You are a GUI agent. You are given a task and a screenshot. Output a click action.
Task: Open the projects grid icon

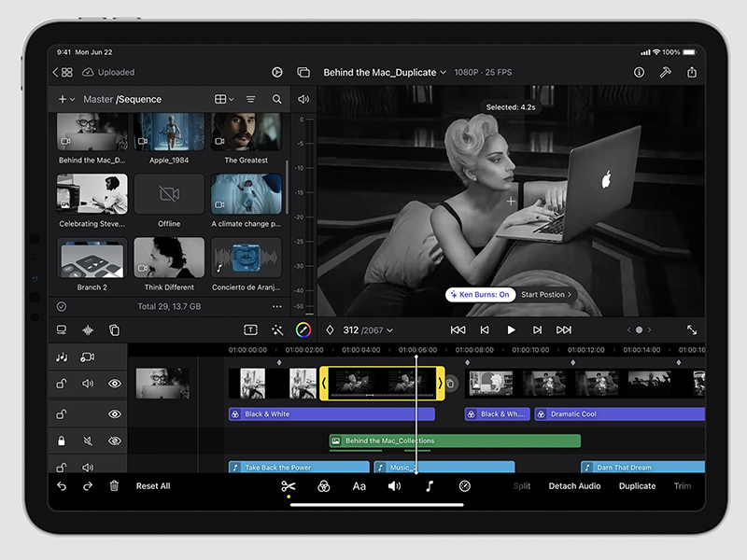coord(67,73)
